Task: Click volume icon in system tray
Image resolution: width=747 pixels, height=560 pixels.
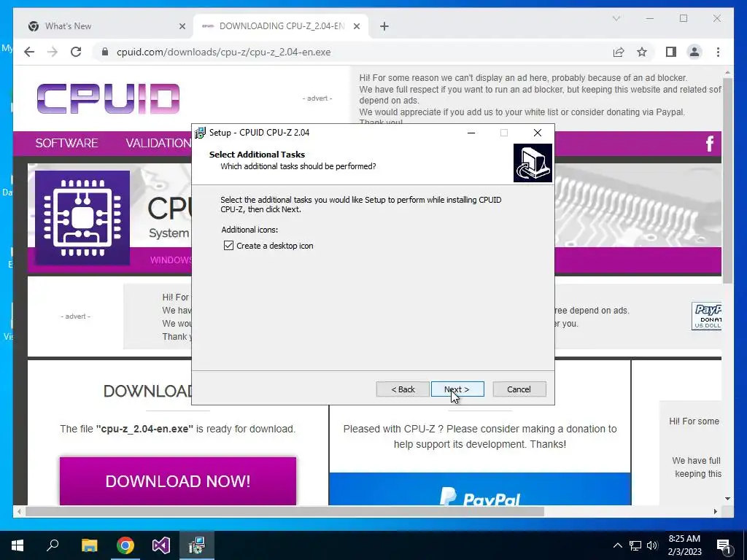Action: (x=652, y=545)
